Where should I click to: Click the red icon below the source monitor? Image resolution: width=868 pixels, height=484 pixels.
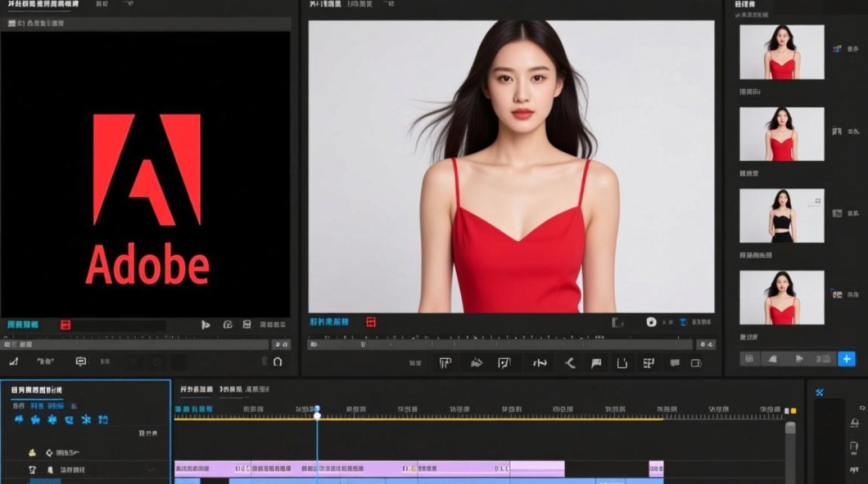click(x=65, y=325)
